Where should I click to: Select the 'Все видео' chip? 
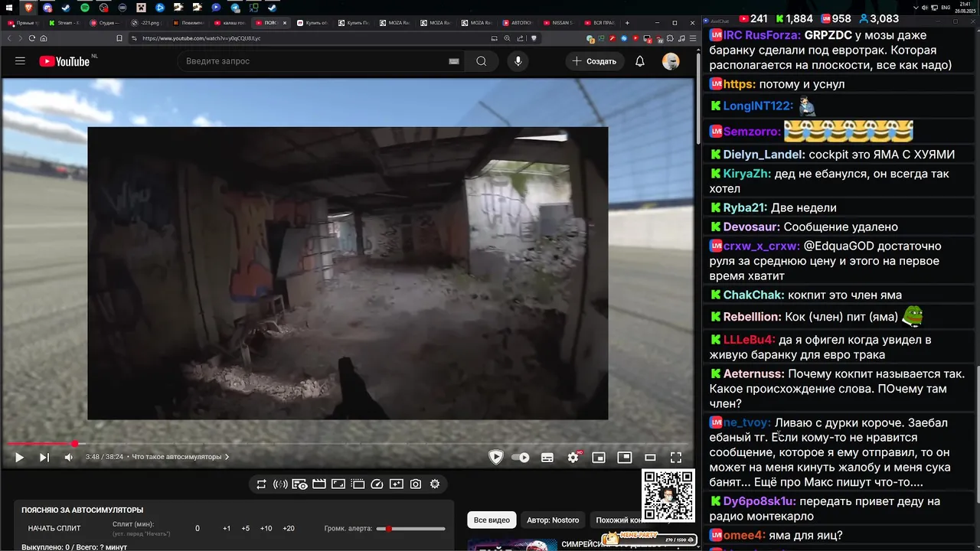pyautogui.click(x=492, y=520)
